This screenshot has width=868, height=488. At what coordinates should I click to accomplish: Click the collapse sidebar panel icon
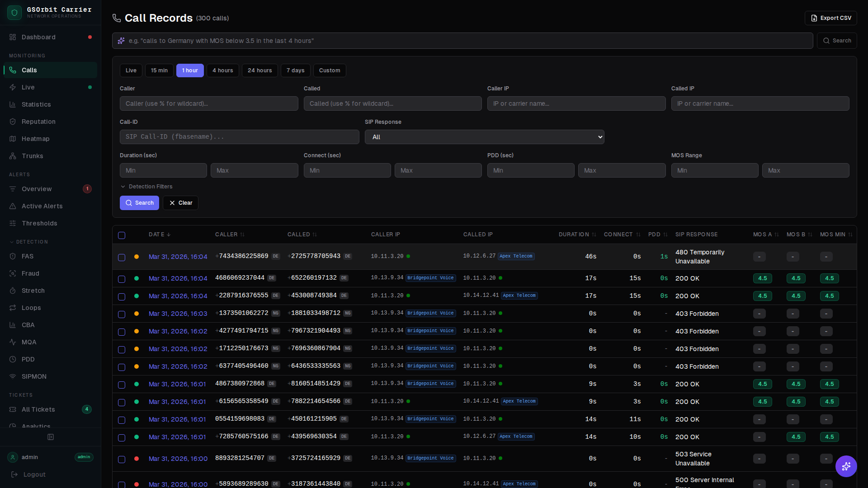click(51, 437)
